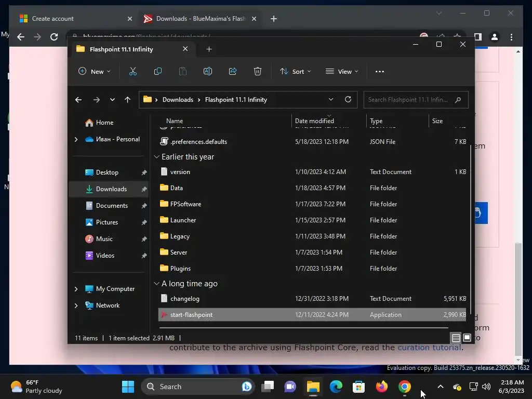The height and width of the screenshot is (399, 532).
Task: Collapse the Earlier this year group
Action: click(x=156, y=157)
